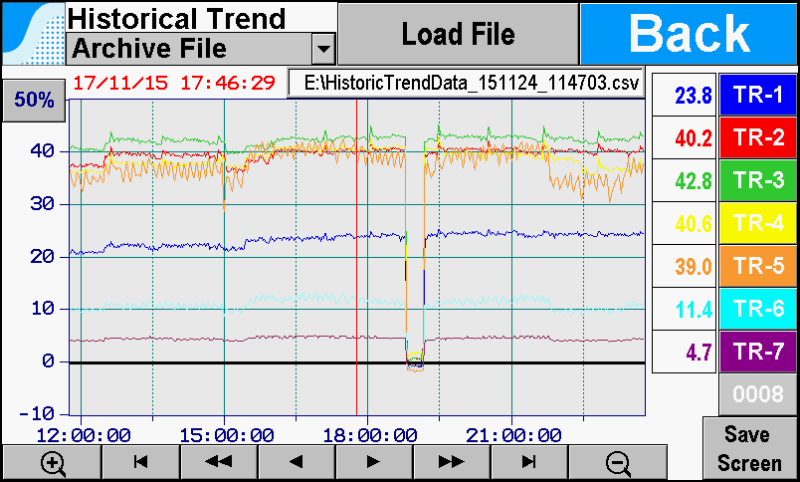This screenshot has width=800, height=482.
Task: Click the zoom out magnifier icon
Action: [x=619, y=462]
